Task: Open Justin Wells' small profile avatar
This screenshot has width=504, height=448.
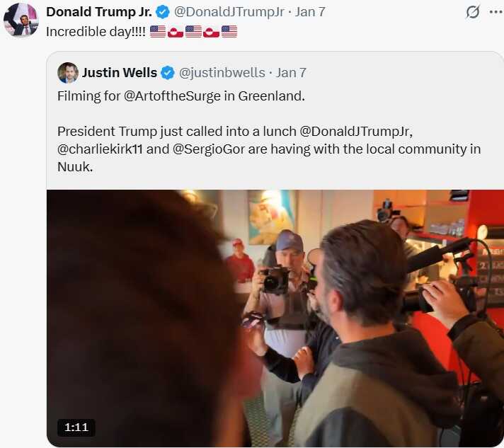Action: tap(68, 73)
